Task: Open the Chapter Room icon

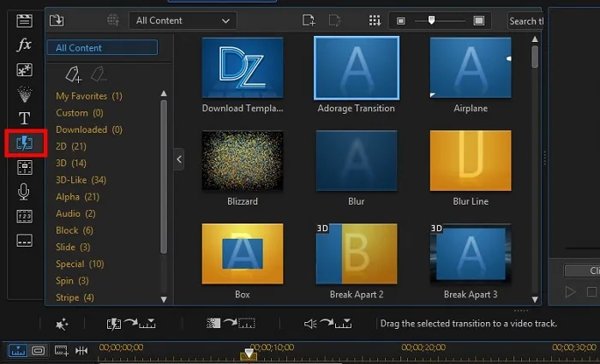Action: coord(25,217)
